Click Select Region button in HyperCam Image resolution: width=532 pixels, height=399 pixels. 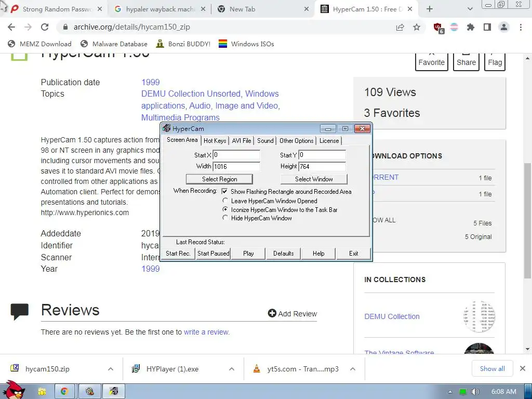pos(220,179)
